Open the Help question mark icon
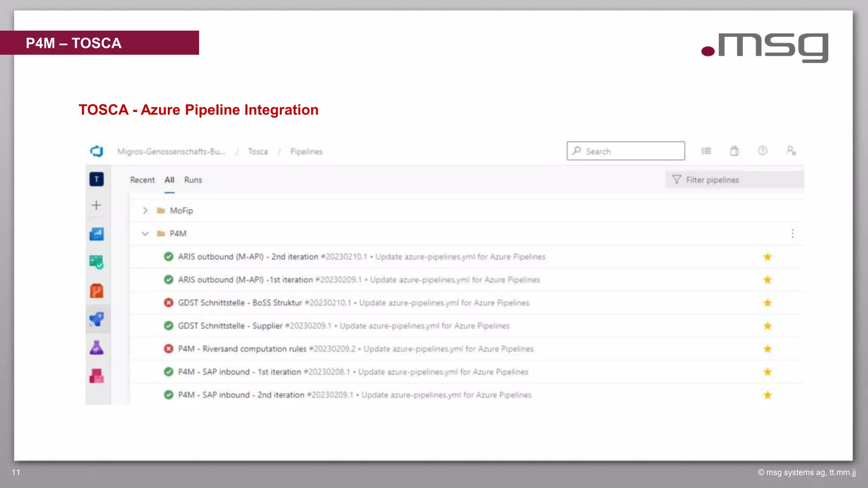The height and width of the screenshot is (488, 868). pyautogui.click(x=762, y=151)
